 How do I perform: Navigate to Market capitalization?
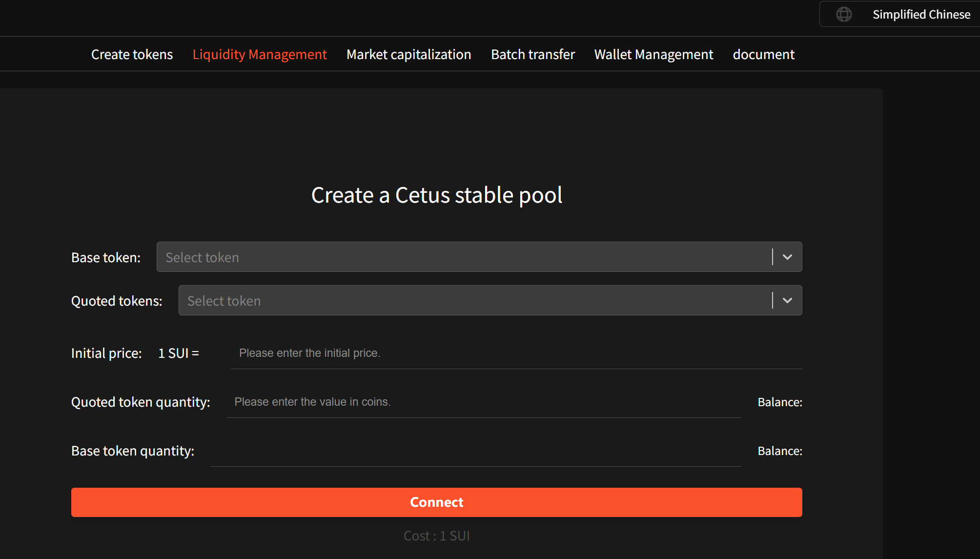[408, 54]
